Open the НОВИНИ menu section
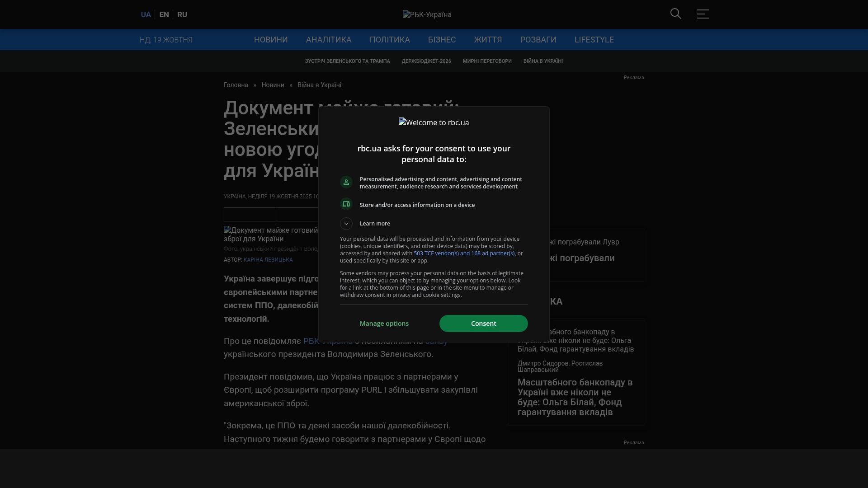868x488 pixels. [x=270, y=40]
